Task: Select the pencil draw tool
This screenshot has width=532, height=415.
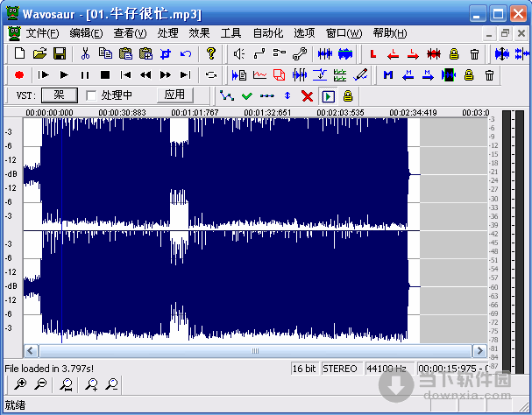Action: click(x=360, y=74)
